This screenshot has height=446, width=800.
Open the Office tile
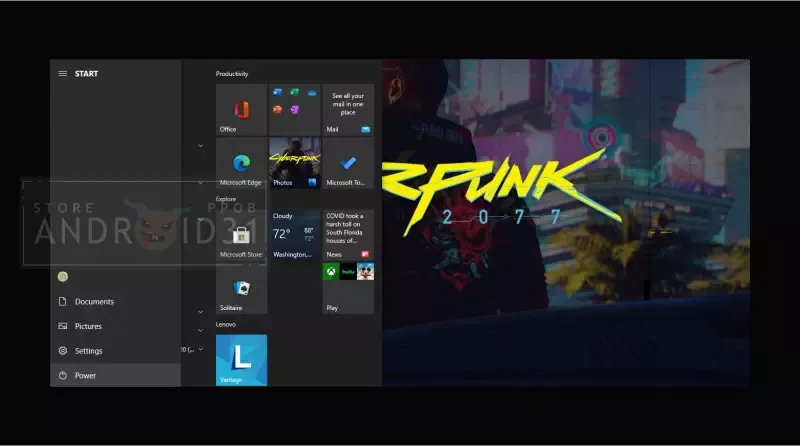coord(241,110)
